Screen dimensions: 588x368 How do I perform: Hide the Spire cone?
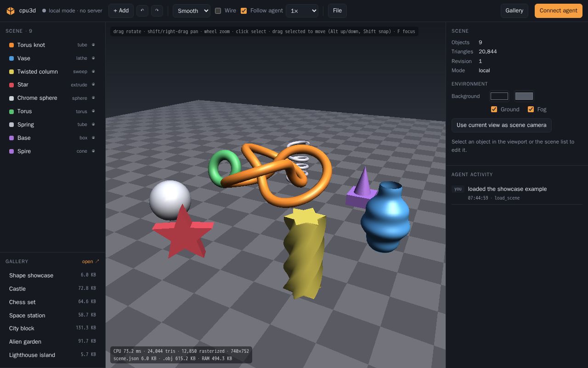tap(93, 151)
